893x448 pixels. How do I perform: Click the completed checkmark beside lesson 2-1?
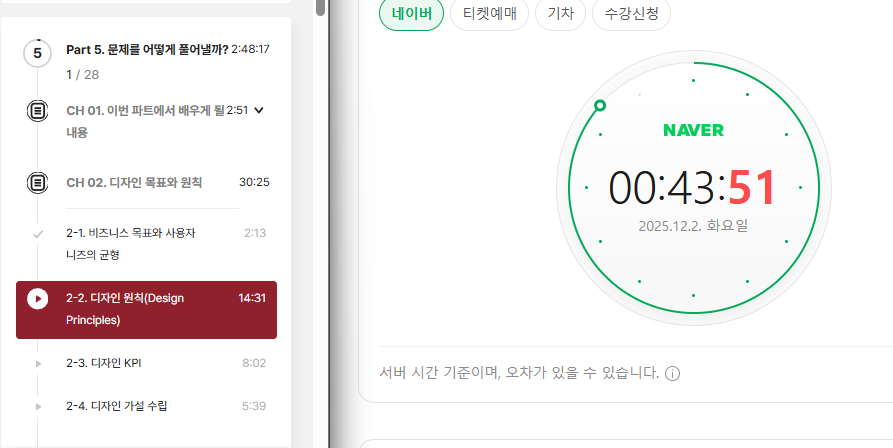pos(38,233)
